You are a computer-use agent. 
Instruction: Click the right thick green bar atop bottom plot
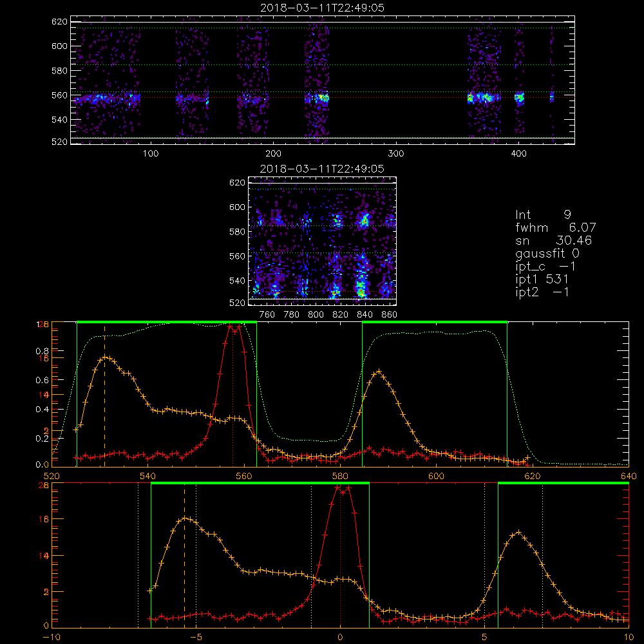(x=563, y=483)
